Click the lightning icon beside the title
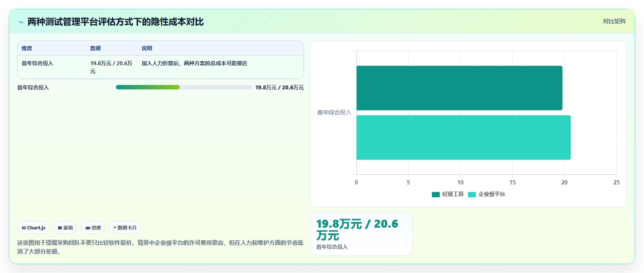 pos(21,22)
